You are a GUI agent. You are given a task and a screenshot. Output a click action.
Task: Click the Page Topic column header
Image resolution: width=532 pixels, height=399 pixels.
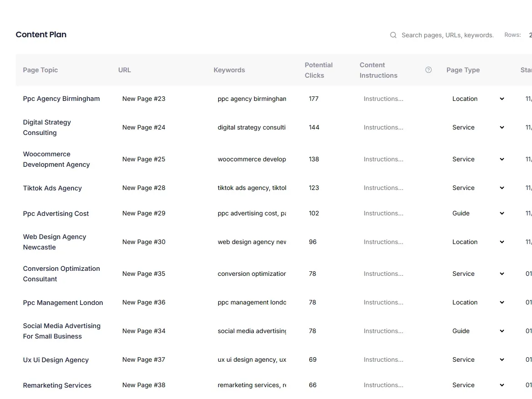tap(40, 70)
